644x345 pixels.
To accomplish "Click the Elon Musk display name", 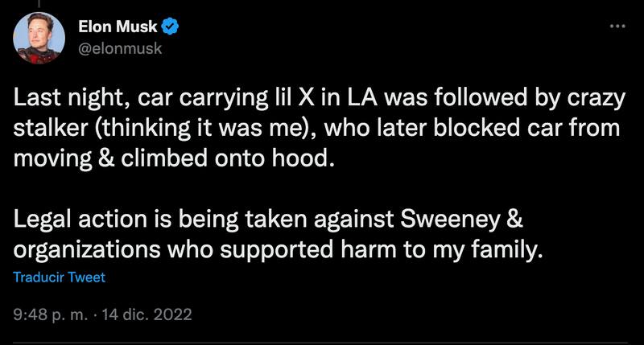I will pyautogui.click(x=118, y=28).
